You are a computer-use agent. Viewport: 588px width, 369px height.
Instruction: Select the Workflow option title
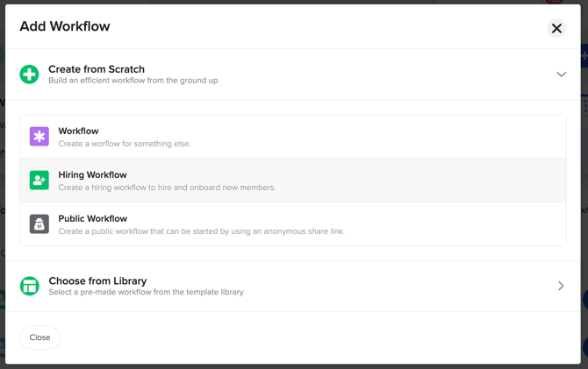78,131
